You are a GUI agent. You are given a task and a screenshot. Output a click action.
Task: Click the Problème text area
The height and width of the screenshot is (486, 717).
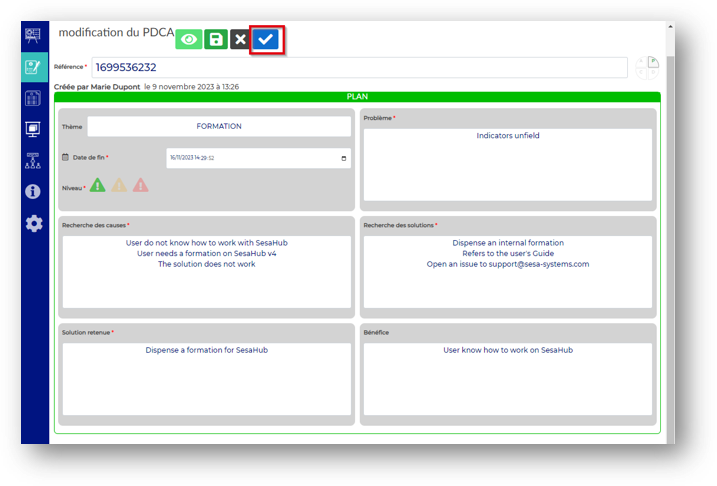point(507,165)
